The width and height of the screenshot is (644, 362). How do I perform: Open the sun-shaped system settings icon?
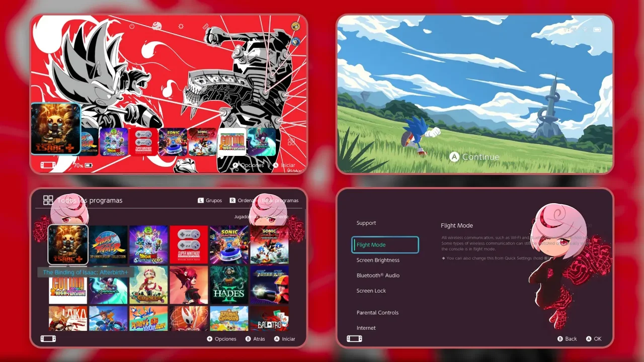pyautogui.click(x=181, y=26)
